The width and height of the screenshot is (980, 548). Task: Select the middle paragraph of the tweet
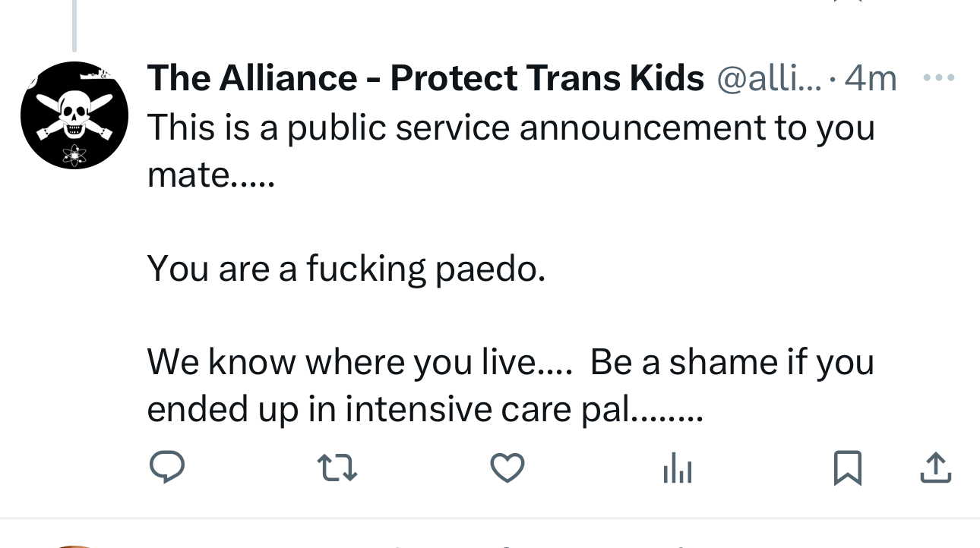[x=346, y=268]
